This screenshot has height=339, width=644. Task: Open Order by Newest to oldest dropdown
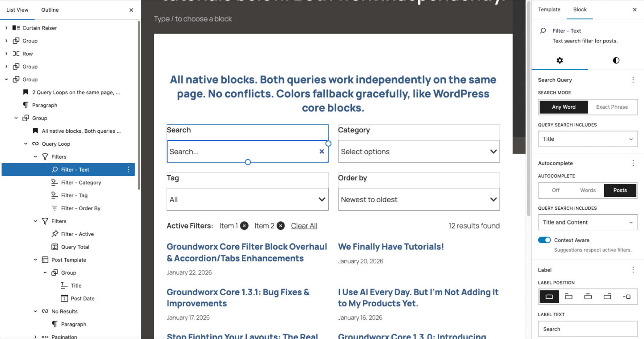419,199
